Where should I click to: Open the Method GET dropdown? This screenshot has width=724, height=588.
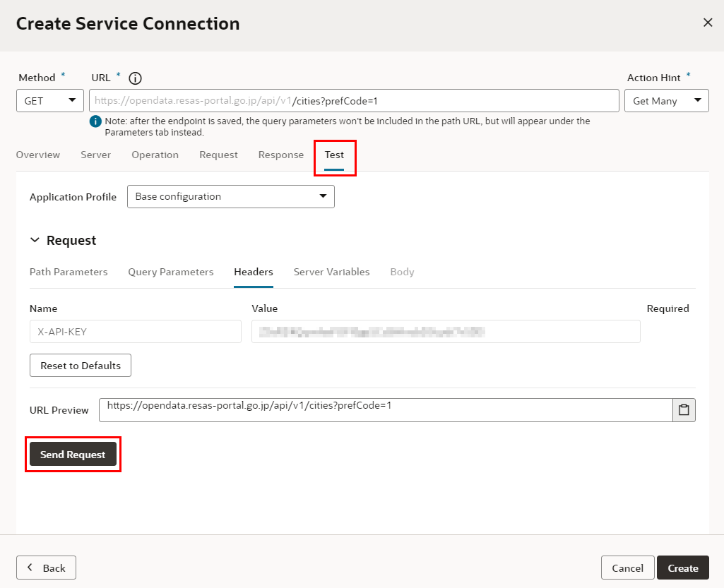click(x=50, y=101)
